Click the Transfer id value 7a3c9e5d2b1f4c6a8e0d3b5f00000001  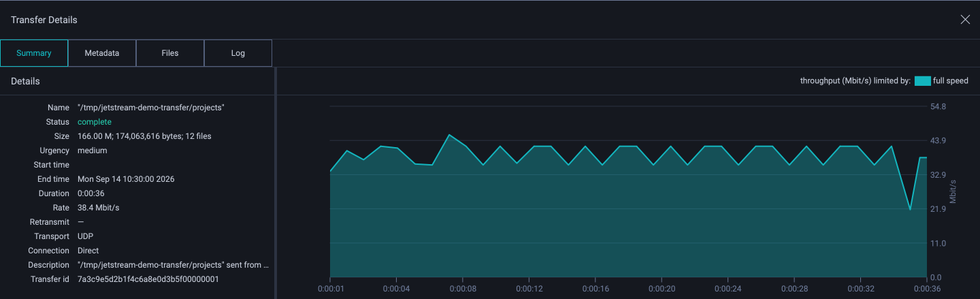[148, 279]
